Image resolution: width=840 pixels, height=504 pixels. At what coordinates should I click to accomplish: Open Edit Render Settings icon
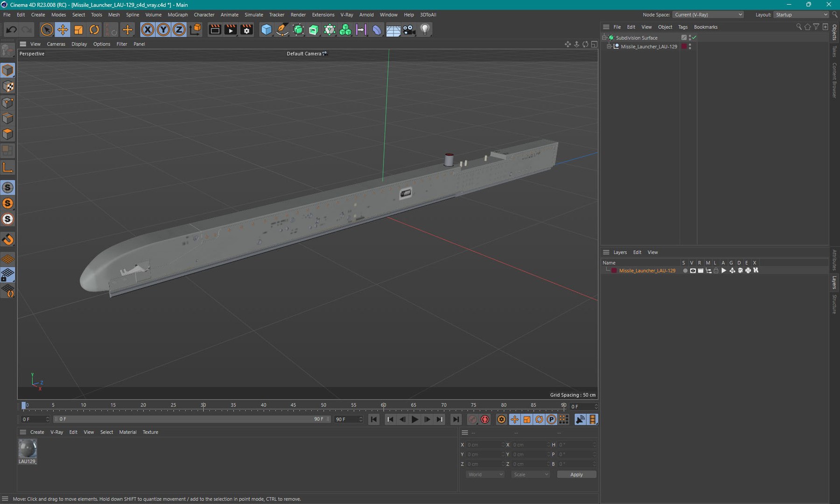coord(246,29)
